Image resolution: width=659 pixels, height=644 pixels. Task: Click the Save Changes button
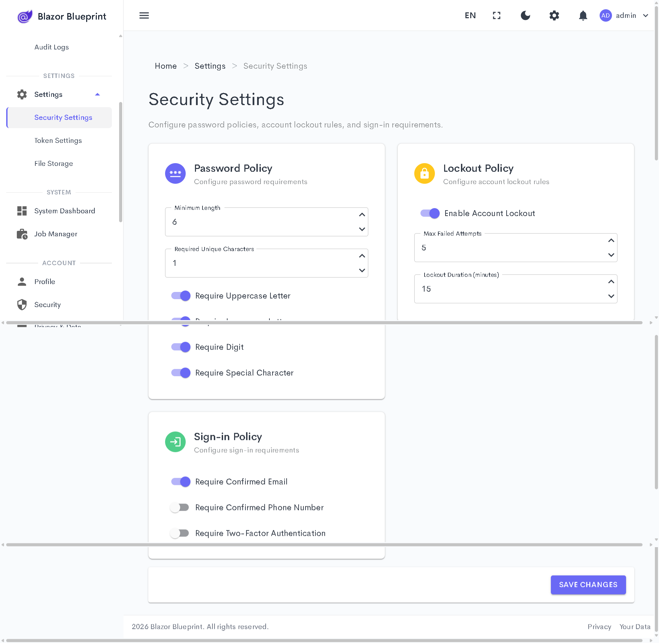click(588, 585)
